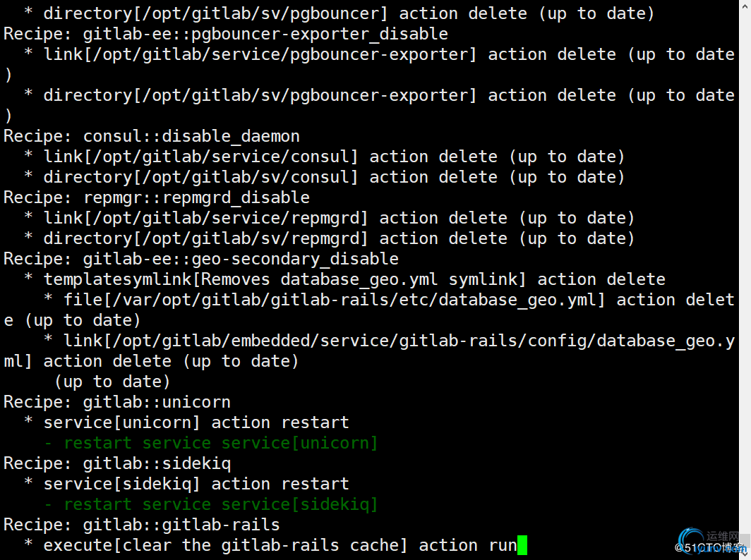The image size is (751, 560).
Task: Click the green terminal cursor block
Action: 522,545
